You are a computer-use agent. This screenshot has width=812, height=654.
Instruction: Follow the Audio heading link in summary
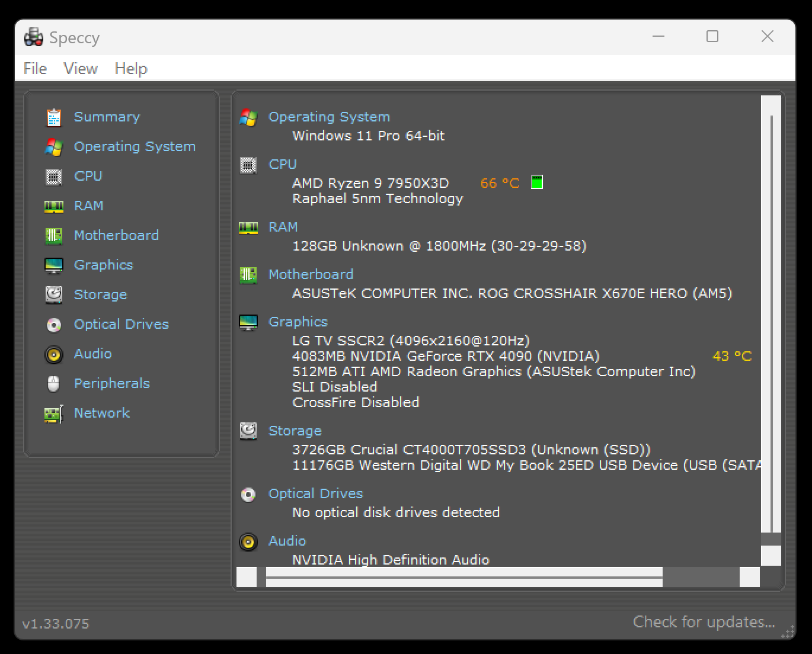pos(287,541)
